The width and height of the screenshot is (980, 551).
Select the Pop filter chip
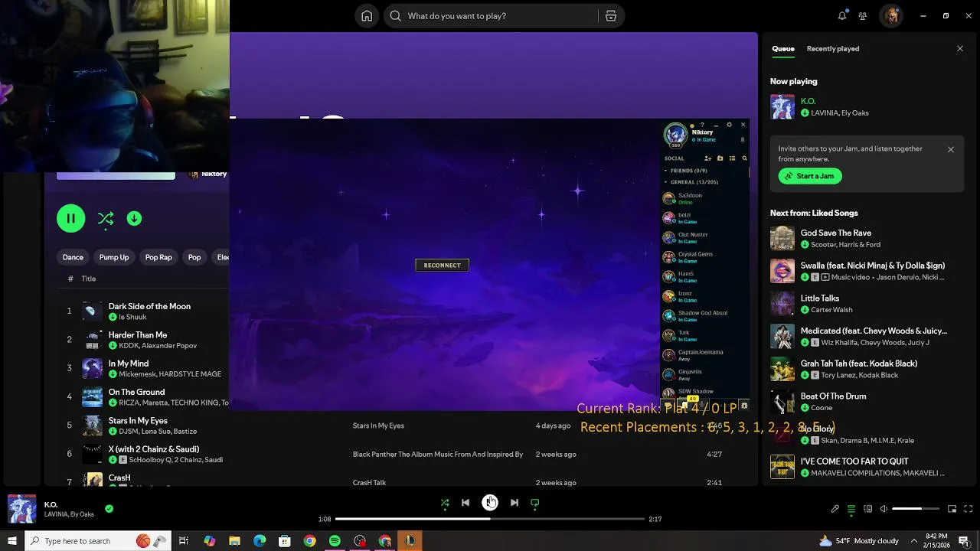point(194,257)
